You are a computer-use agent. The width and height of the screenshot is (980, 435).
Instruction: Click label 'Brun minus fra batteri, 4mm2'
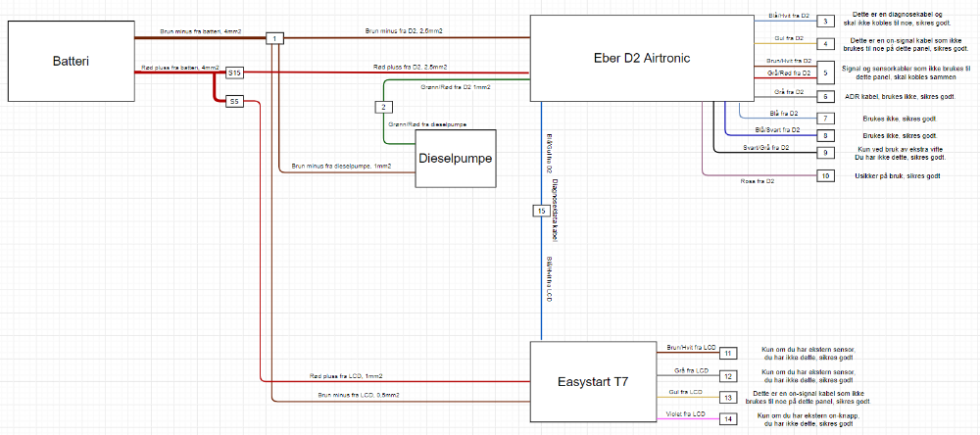click(x=201, y=30)
